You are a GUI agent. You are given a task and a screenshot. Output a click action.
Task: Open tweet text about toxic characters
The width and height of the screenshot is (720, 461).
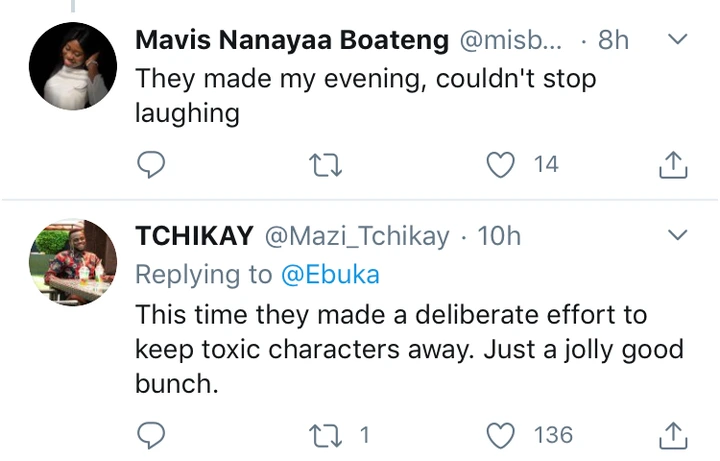click(400, 349)
